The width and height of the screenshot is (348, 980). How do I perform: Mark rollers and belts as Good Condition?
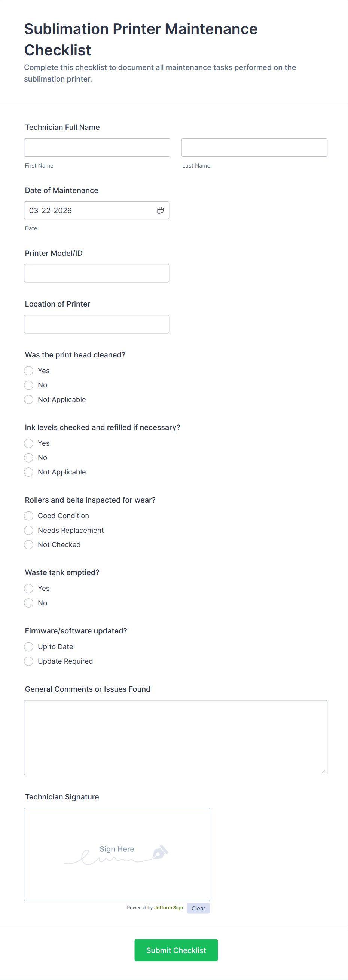pos(28,516)
